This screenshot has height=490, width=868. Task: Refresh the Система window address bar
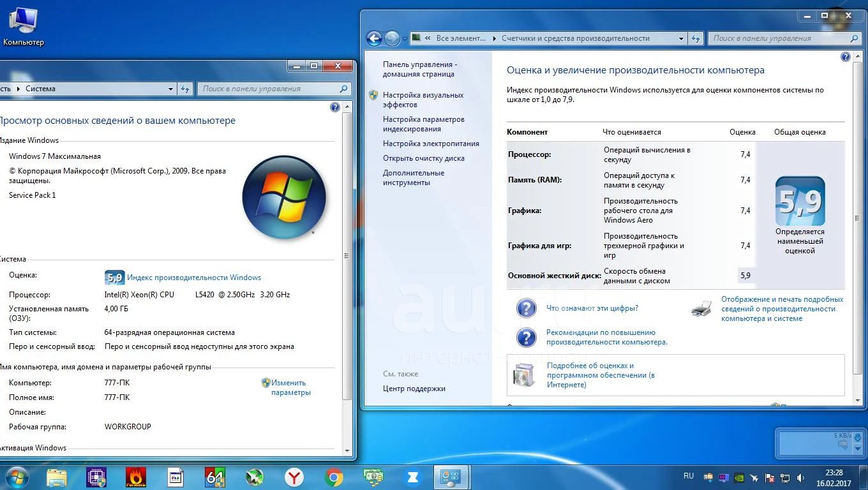click(x=186, y=89)
